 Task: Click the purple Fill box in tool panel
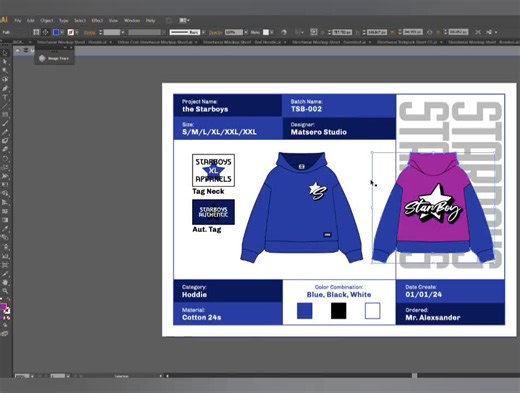tap(3, 307)
